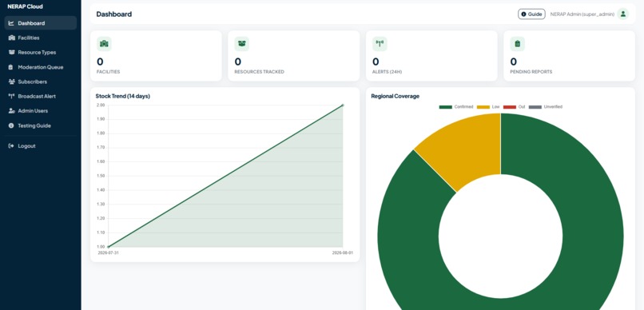The image size is (644, 310).
Task: Click the RESOURCES TRACKED label
Action: coord(259,72)
